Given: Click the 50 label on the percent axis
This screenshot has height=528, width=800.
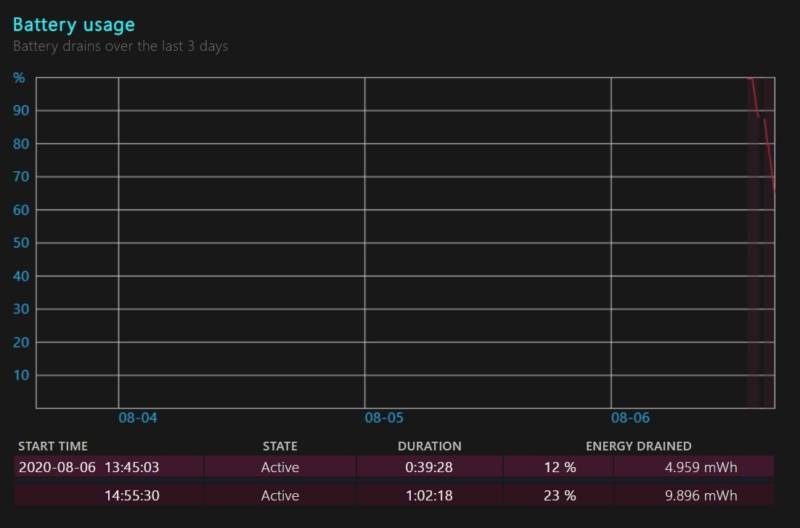Looking at the screenshot, I should 19,243.
